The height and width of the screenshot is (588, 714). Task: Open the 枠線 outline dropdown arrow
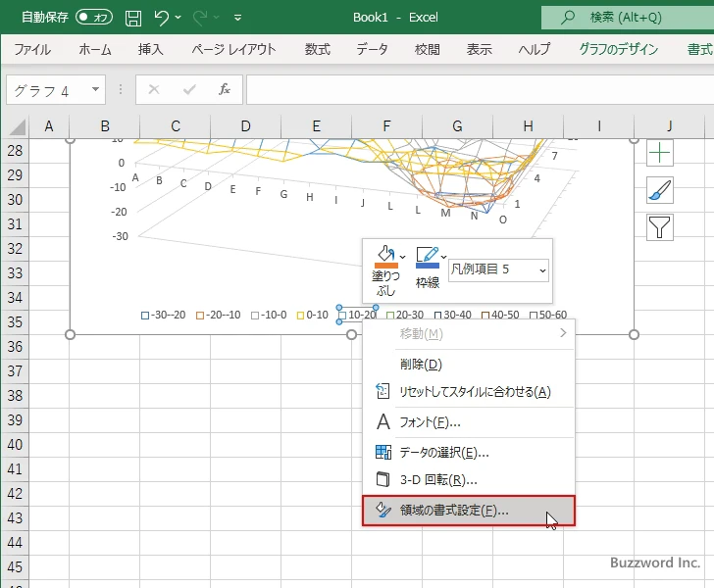point(444,257)
